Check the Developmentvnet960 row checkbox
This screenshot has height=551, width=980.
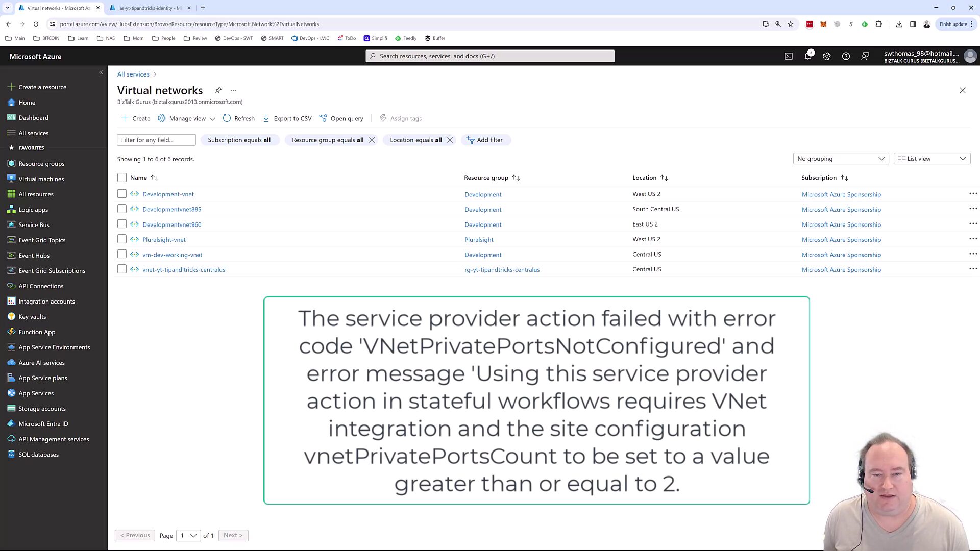pyautogui.click(x=121, y=224)
